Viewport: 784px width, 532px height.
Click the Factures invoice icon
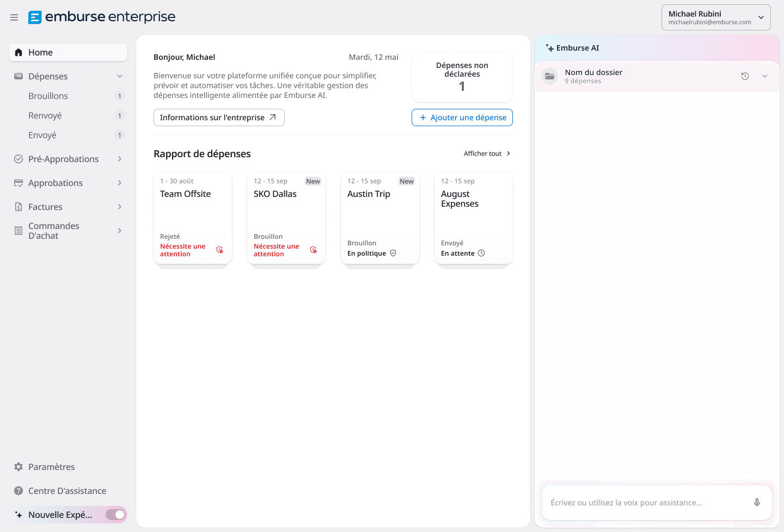tap(19, 207)
